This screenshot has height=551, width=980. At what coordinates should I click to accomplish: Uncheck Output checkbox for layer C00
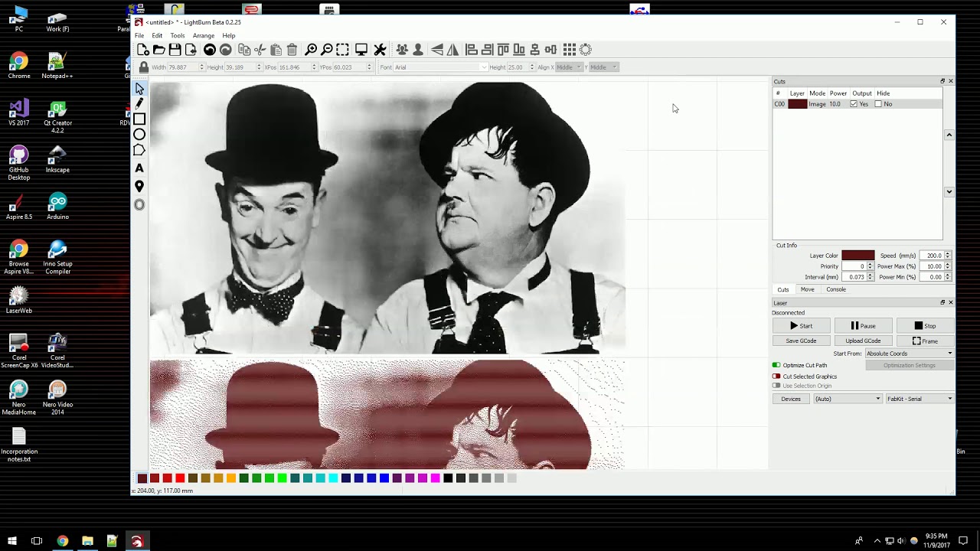854,104
